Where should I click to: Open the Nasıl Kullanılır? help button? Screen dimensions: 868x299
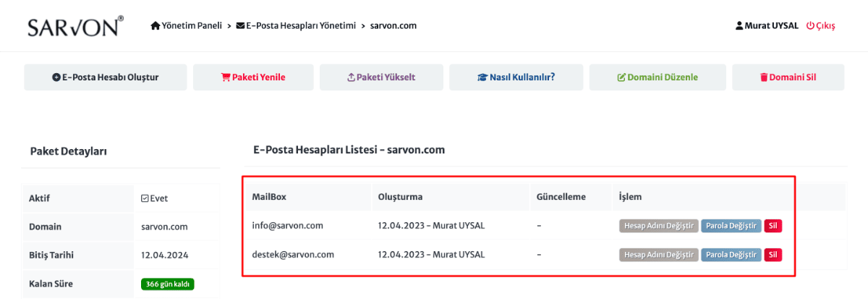[x=516, y=77]
